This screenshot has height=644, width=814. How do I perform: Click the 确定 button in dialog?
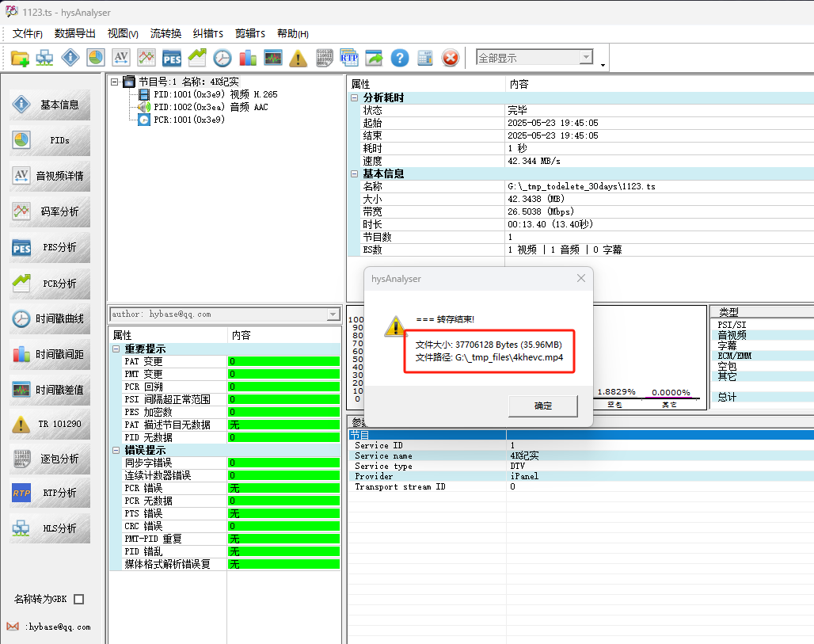543,406
